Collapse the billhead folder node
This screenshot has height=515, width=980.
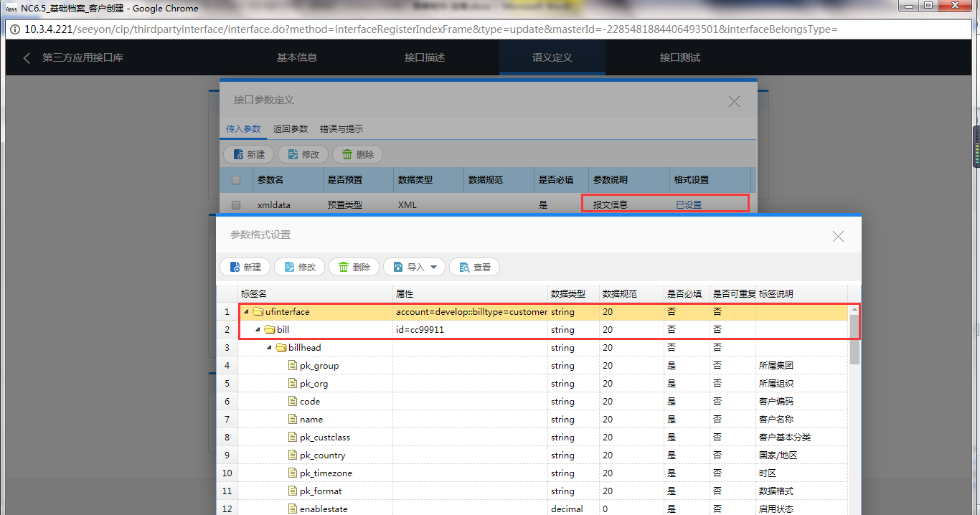[x=270, y=348]
